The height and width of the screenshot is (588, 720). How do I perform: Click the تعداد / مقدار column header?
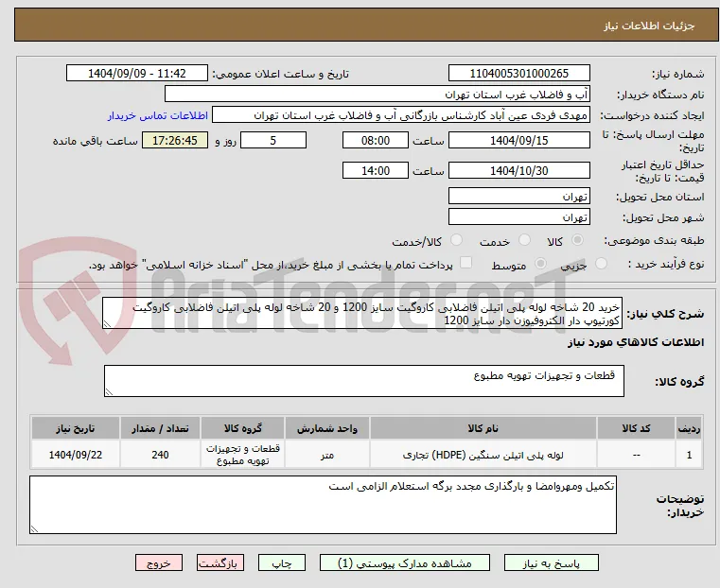160,428
